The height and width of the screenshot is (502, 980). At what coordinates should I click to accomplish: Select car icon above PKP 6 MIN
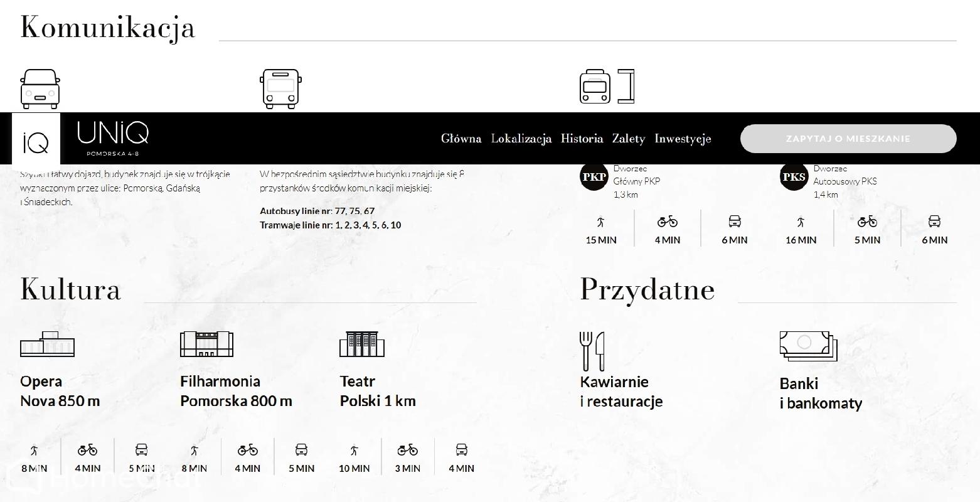pos(735,222)
